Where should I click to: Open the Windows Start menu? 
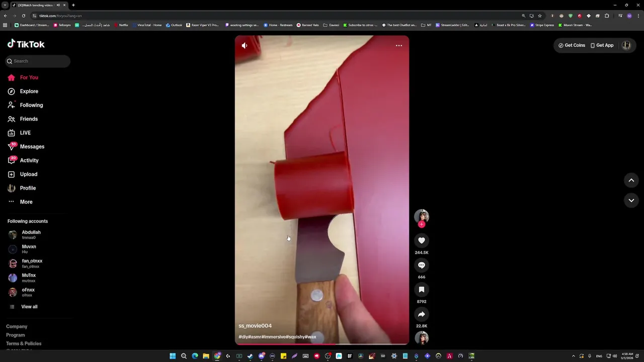coord(173,356)
